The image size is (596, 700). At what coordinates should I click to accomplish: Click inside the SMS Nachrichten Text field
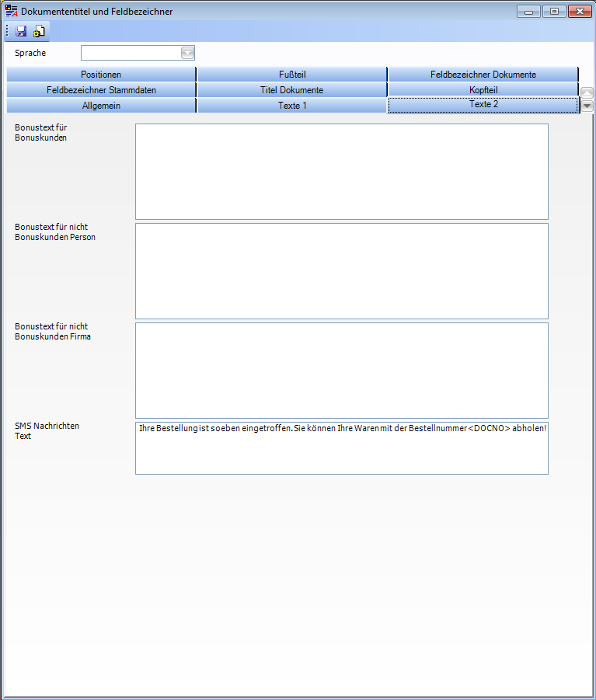(x=341, y=454)
